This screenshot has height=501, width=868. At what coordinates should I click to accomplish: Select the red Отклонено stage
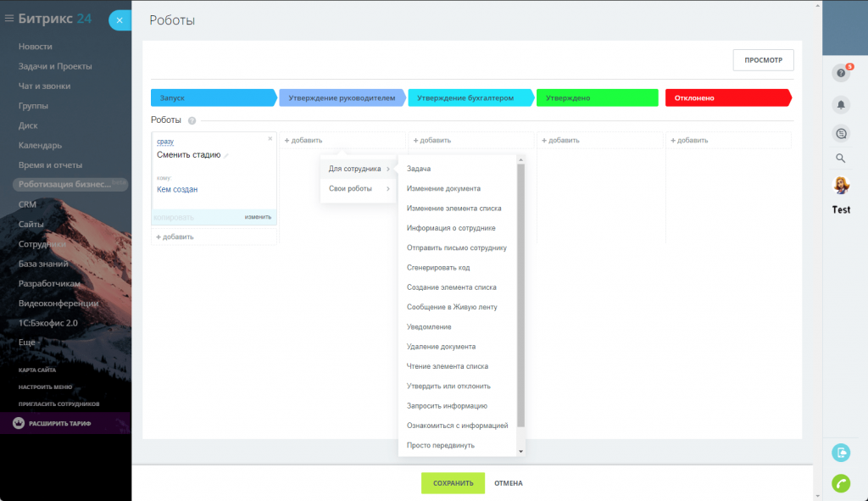tap(727, 98)
